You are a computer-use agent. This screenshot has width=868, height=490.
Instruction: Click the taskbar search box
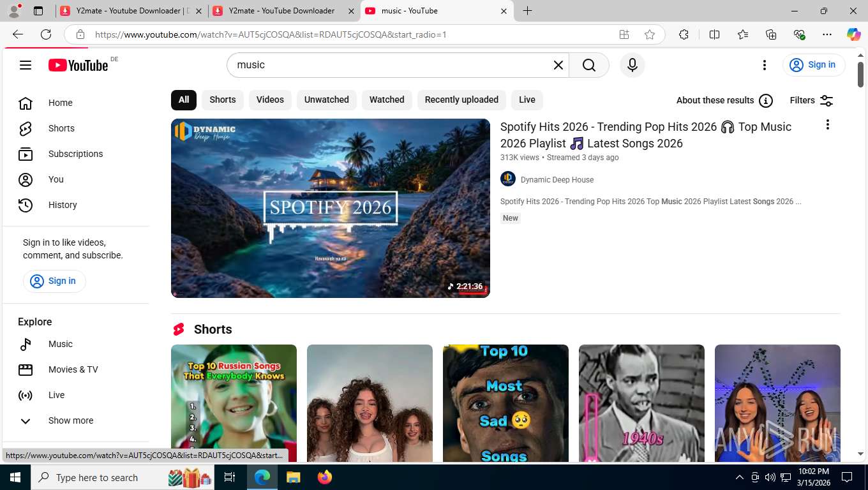[123, 477]
